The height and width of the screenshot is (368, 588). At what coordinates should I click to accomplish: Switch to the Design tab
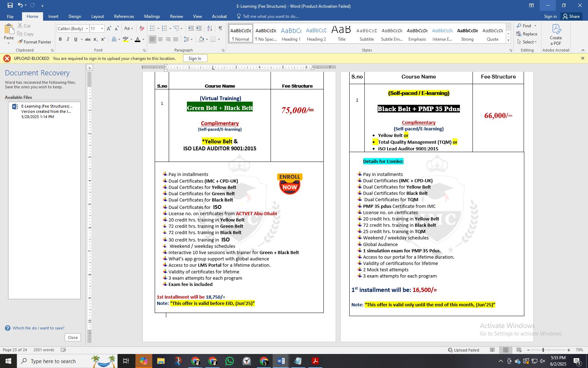75,16
